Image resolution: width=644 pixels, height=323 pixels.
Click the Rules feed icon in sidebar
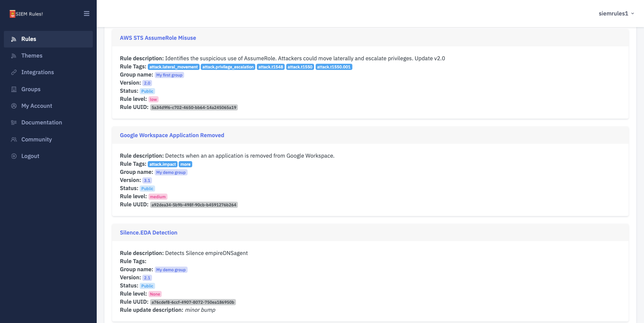tap(14, 39)
